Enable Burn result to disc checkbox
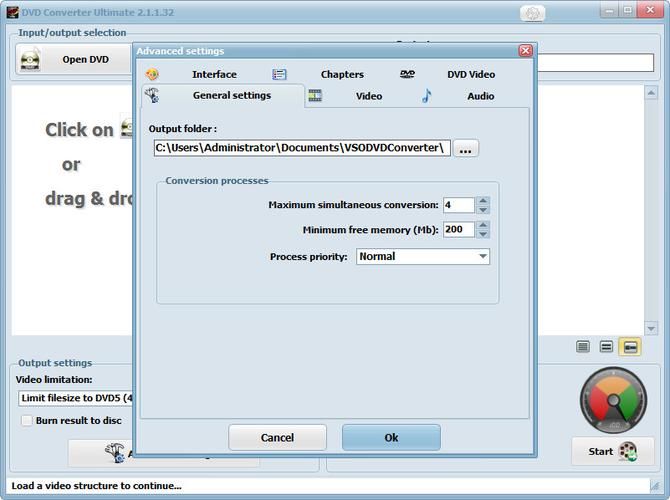Viewport: 670px width, 500px height. (27, 421)
